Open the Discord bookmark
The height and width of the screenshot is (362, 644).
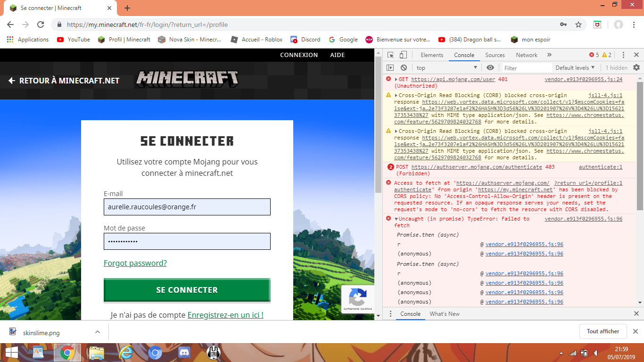tap(305, 40)
